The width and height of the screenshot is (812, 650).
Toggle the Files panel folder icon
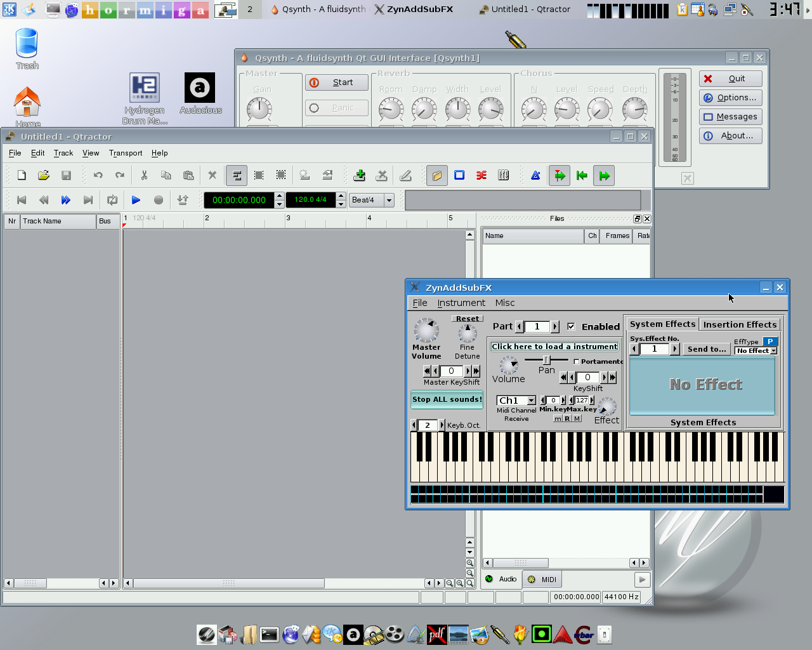pyautogui.click(x=437, y=176)
